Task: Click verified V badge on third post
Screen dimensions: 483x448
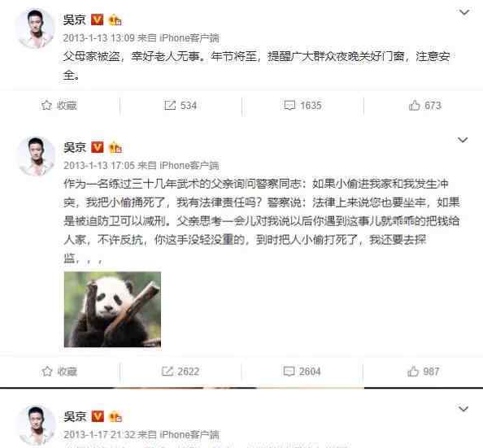Action: tap(98, 416)
